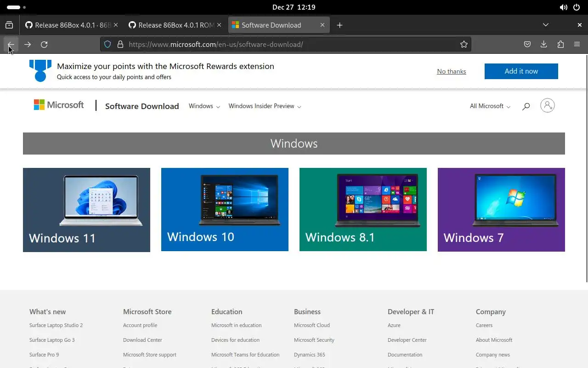Open the Devices for education link
Screen dimensions: 588x368
tap(236, 340)
